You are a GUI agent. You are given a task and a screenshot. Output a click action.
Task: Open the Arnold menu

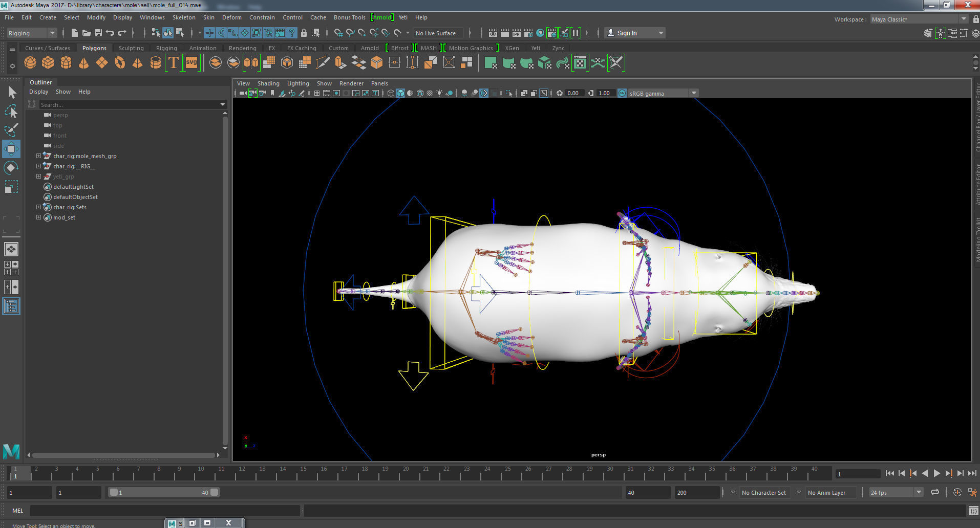click(x=382, y=17)
